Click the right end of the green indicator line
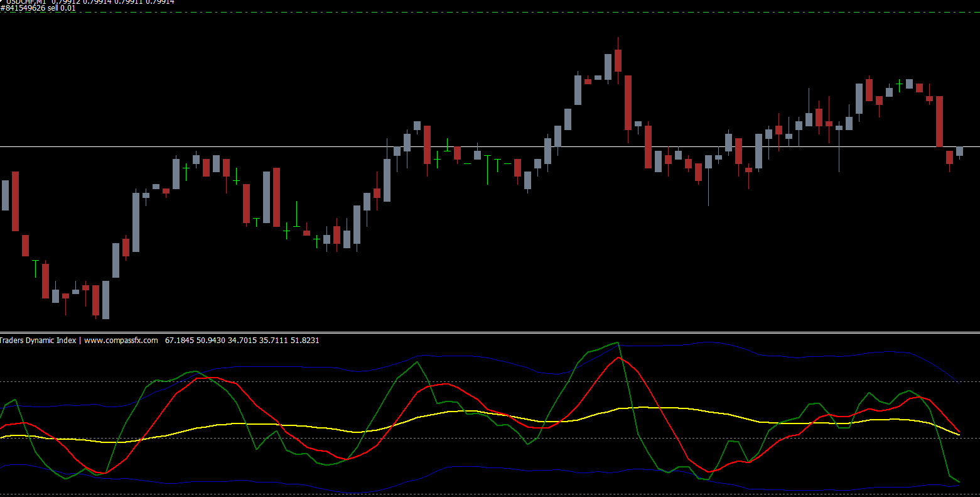 click(959, 481)
